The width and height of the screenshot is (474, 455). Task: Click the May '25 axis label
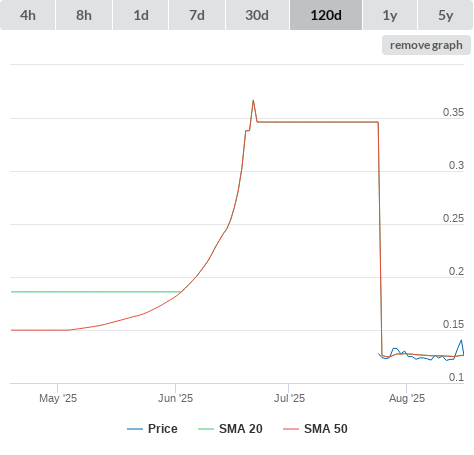click(58, 398)
